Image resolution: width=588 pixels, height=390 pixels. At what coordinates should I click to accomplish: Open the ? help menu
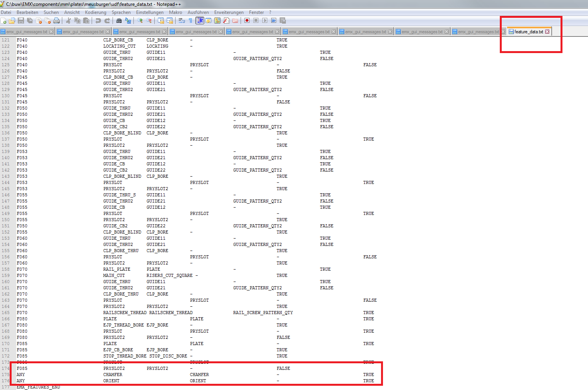pos(270,12)
